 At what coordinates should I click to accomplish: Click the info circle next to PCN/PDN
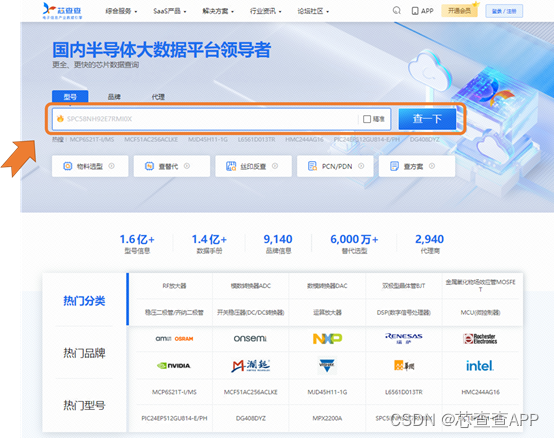(361, 166)
